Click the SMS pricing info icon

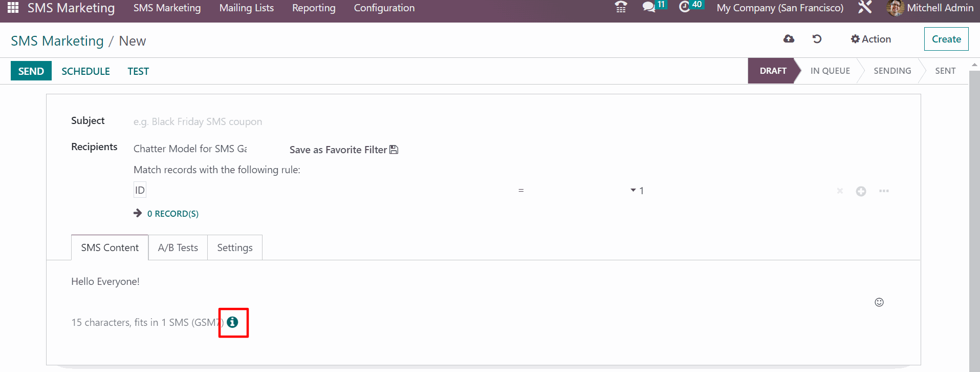[x=232, y=322]
